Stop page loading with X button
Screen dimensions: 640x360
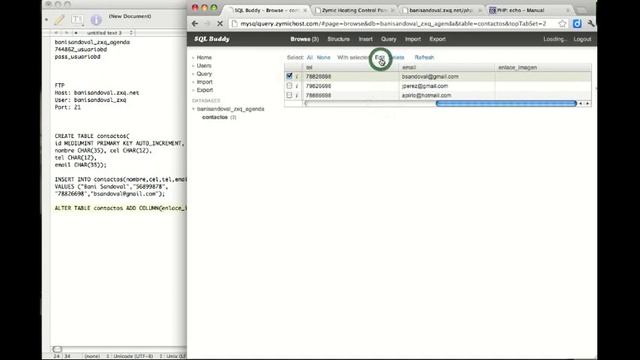click(220, 24)
